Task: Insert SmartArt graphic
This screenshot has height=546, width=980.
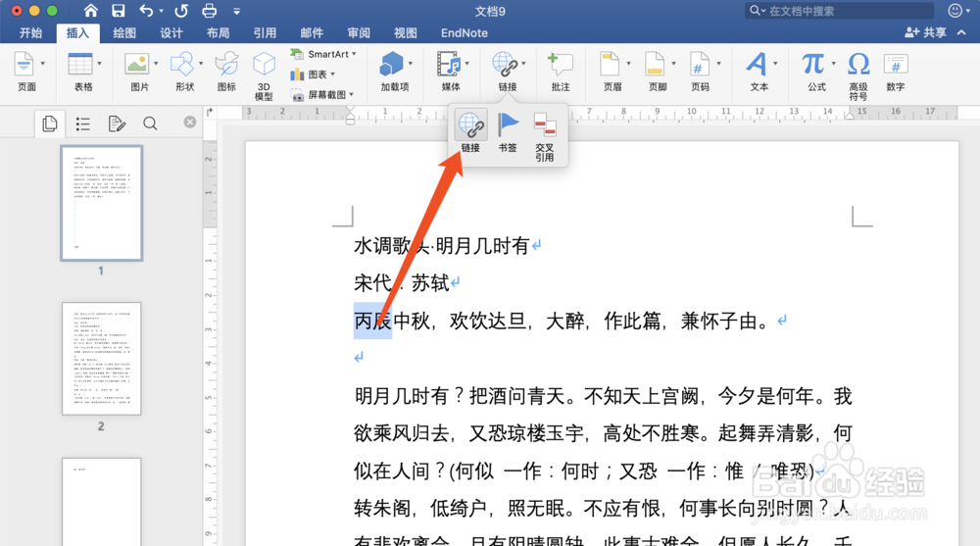Action: [x=323, y=55]
